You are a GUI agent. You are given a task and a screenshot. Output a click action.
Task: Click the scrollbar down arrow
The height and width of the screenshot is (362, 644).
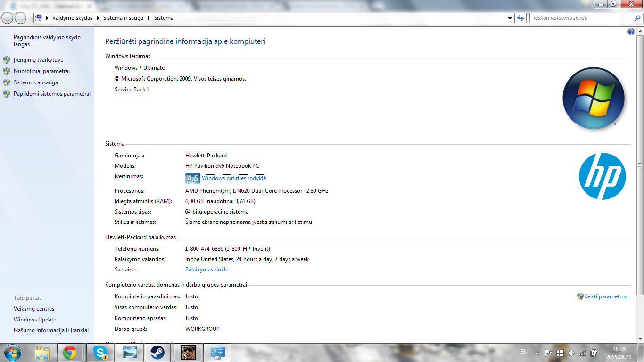(x=640, y=339)
